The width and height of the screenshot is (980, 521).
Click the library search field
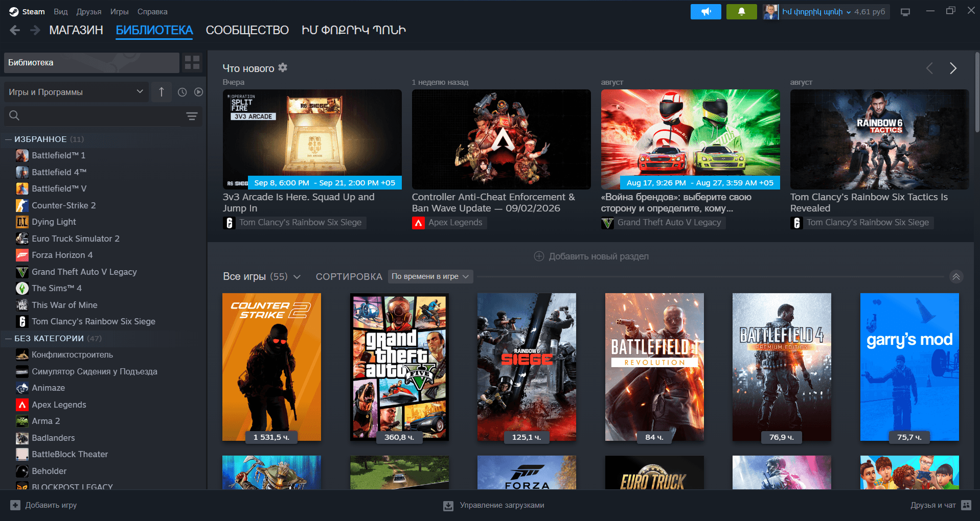coord(97,116)
